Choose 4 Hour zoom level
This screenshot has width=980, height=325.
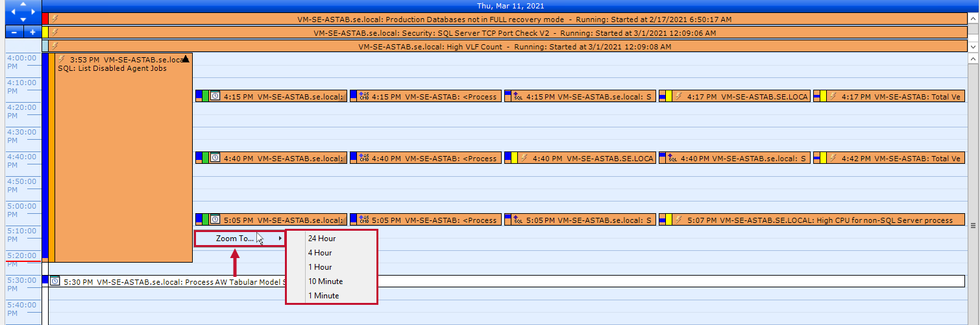pyautogui.click(x=331, y=253)
